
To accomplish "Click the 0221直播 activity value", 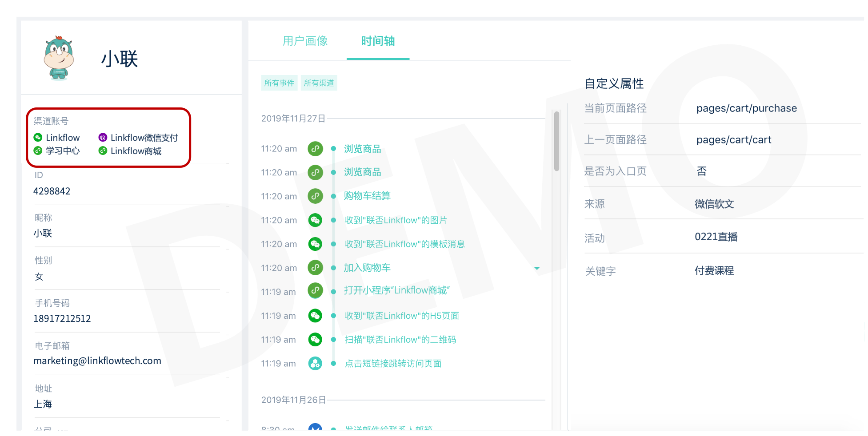I will (x=716, y=237).
